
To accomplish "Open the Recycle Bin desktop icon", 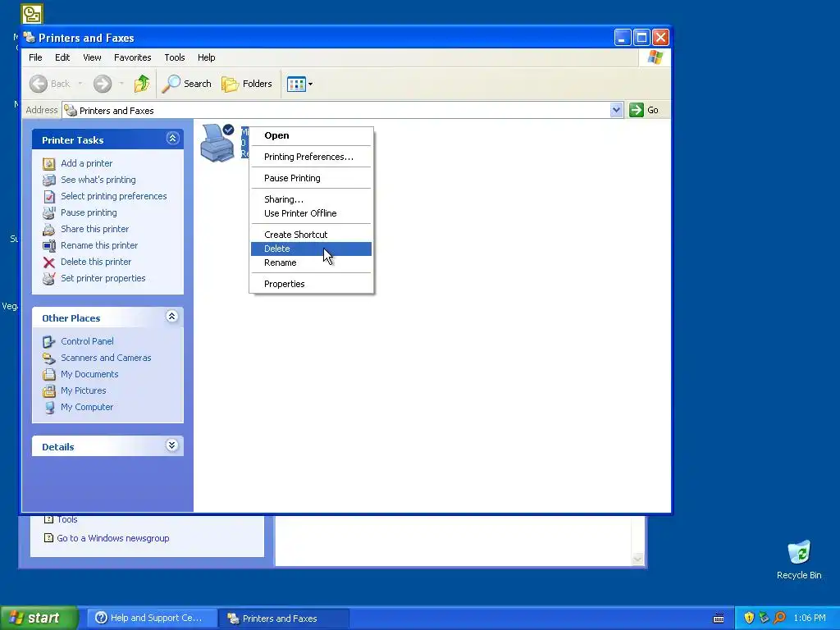I will [799, 552].
